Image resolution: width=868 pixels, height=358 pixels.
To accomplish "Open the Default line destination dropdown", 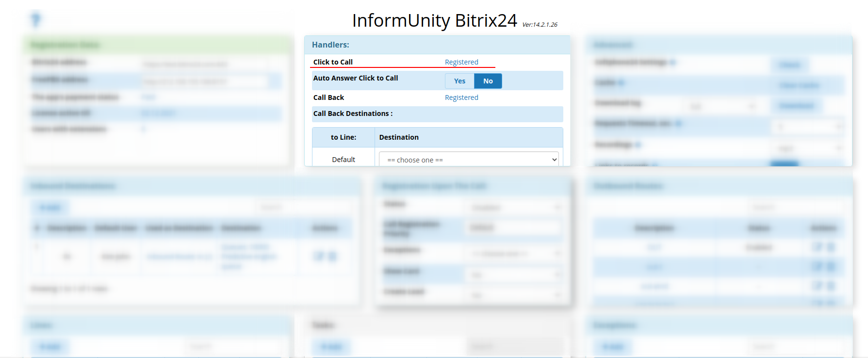I will pyautogui.click(x=469, y=160).
